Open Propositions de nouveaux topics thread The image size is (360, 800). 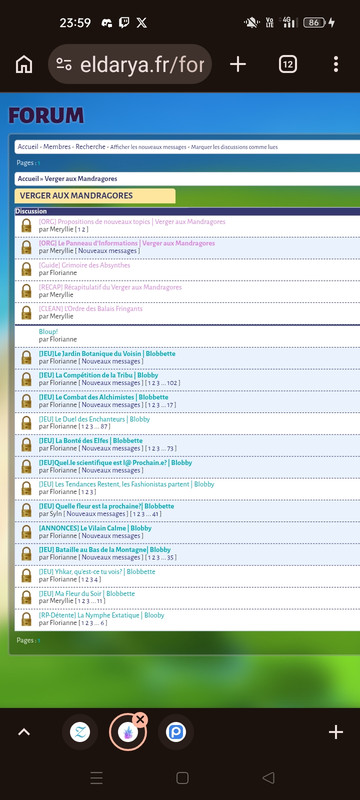132,221
